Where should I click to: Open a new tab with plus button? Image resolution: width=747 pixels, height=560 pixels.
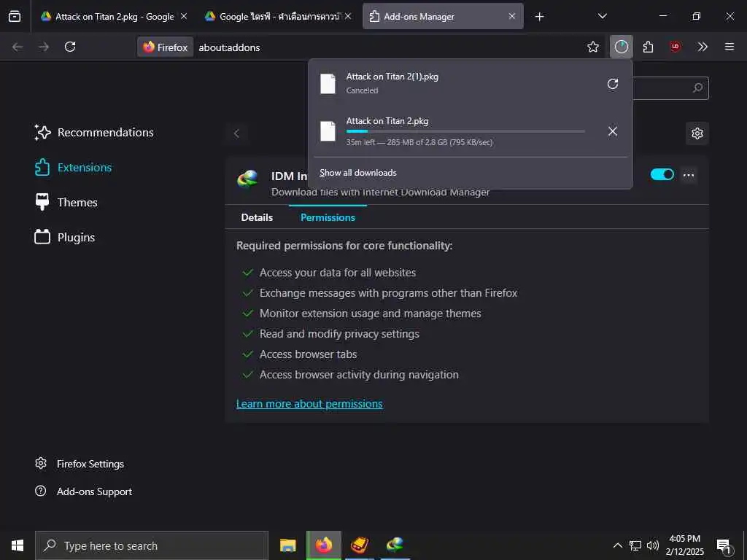point(539,17)
